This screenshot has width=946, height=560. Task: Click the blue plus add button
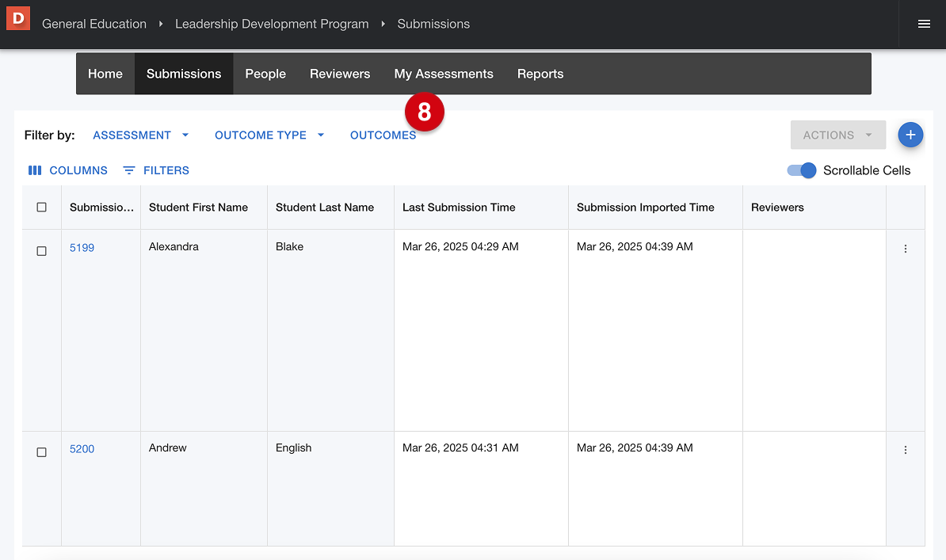click(x=910, y=135)
